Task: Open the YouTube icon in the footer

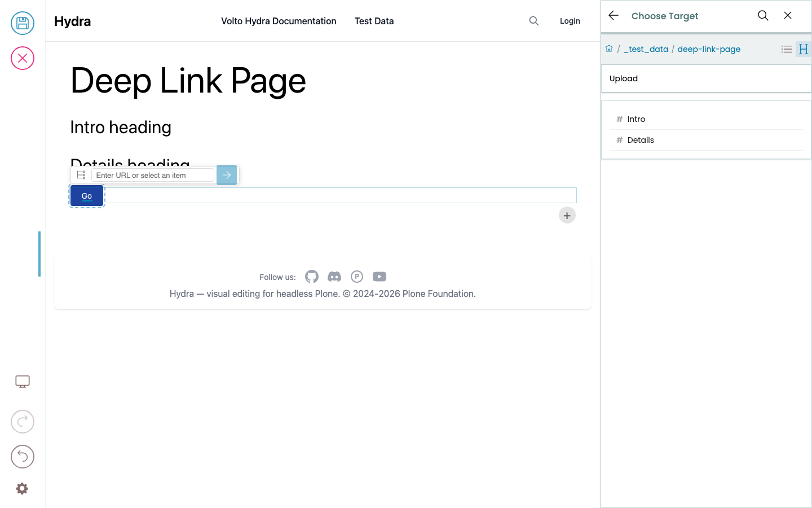Action: point(379,277)
